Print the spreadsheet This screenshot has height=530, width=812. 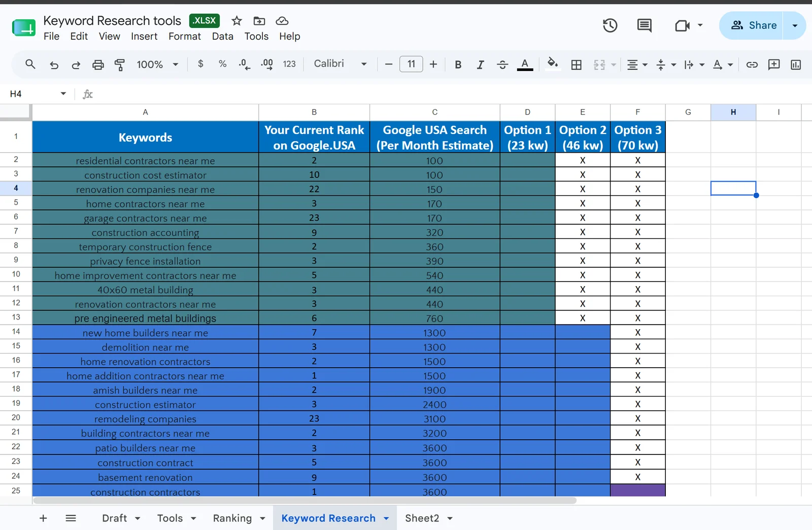coord(98,64)
